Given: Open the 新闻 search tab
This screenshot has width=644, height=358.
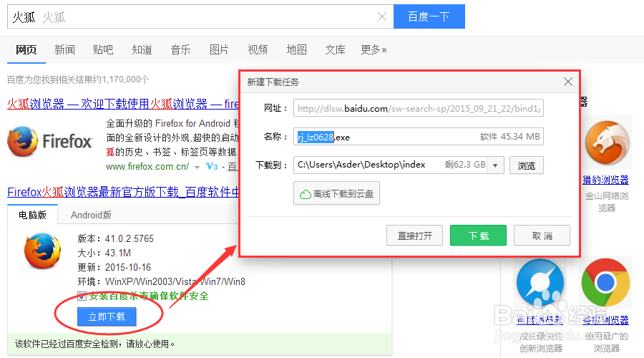Looking at the screenshot, I should (65, 49).
